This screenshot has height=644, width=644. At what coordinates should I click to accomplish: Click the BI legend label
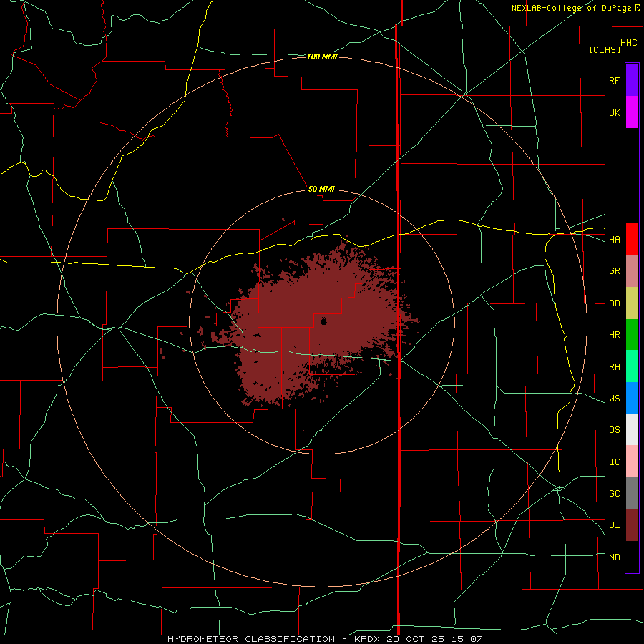tap(614, 525)
